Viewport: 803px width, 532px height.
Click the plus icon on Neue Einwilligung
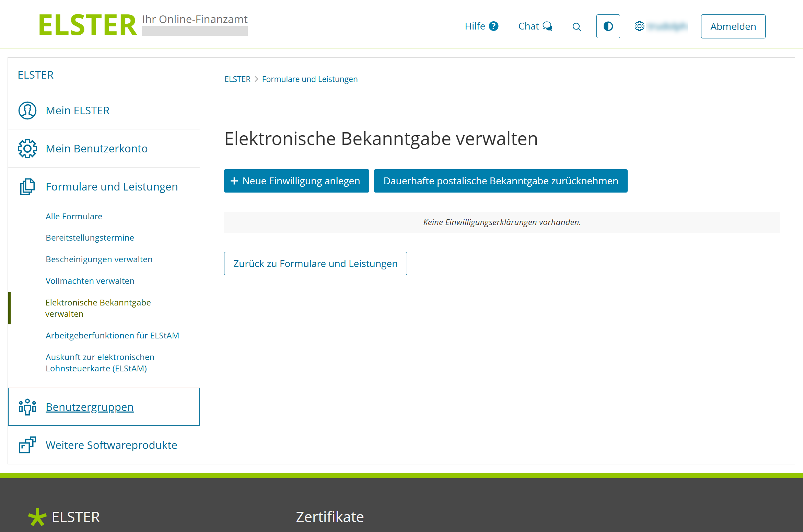(234, 181)
